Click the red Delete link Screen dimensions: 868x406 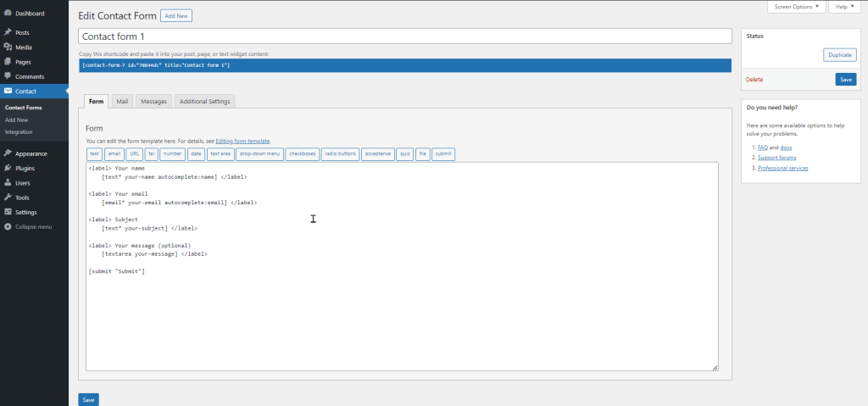pyautogui.click(x=754, y=79)
